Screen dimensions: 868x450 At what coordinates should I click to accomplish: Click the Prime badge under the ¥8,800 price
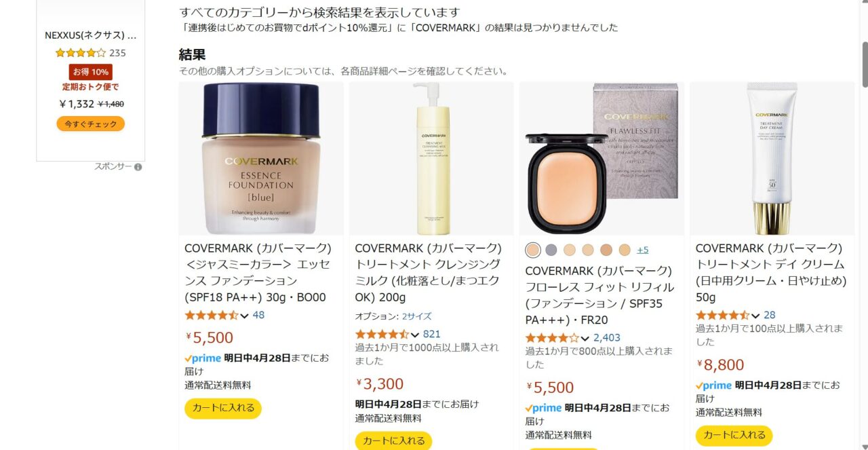click(x=713, y=386)
